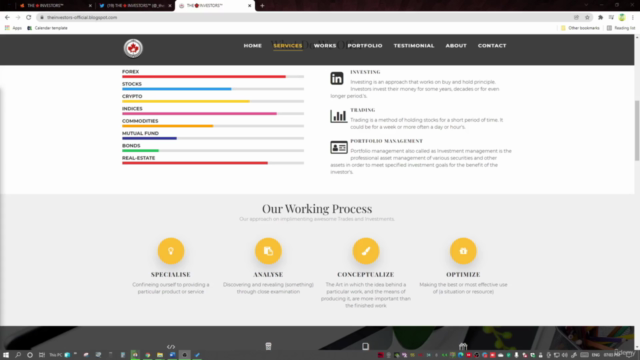The image size is (640, 360).
Task: Click the 'CONCEPTUALIZE' heading text
Action: point(366,274)
